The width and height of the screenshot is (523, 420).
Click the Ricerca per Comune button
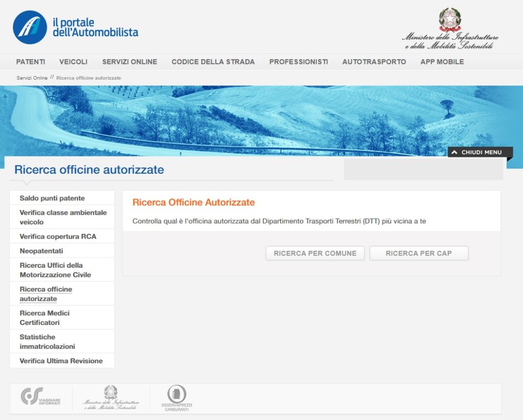tap(315, 253)
